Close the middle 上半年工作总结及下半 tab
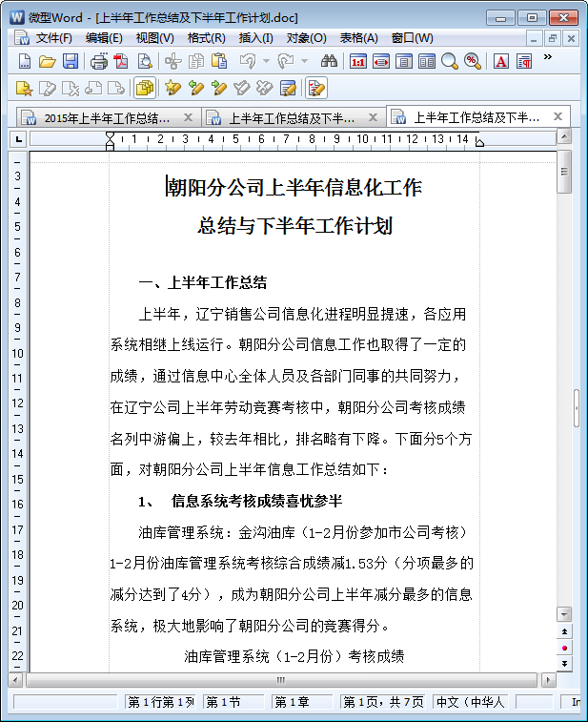Screen dimensions: 588x722 374,117
